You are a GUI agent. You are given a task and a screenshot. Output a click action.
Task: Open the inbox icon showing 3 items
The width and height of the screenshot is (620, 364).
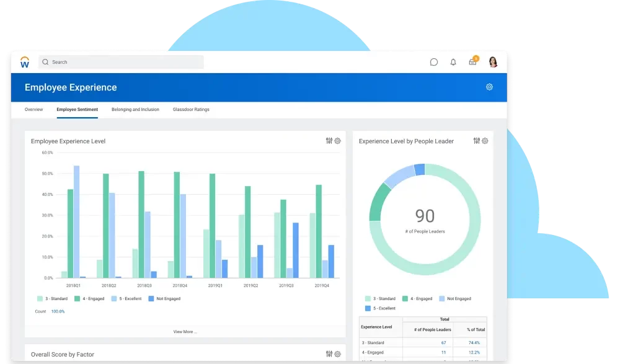[x=472, y=62]
